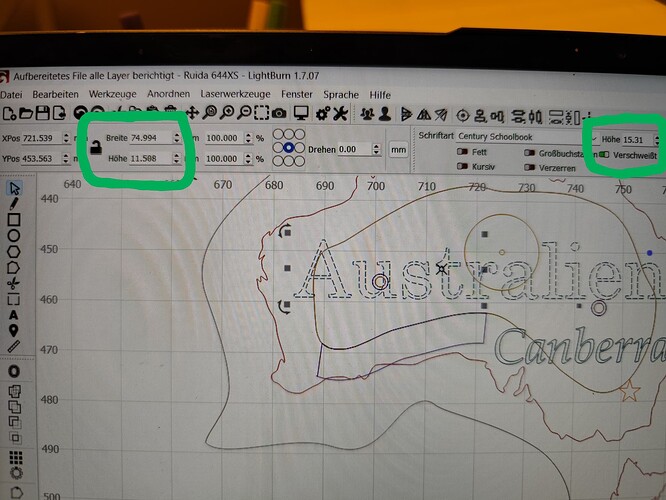Click the Frame selection dashed-rectangle icon
The height and width of the screenshot is (500, 666).
click(x=261, y=113)
